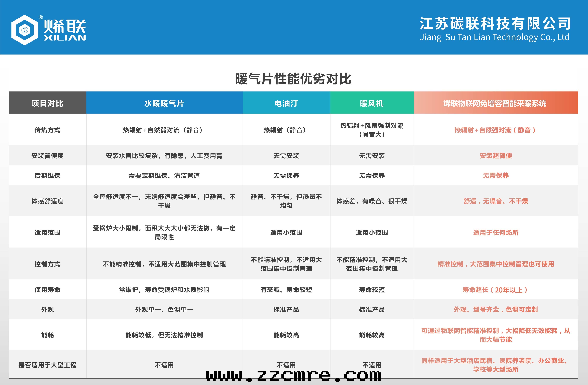Click the 江苏碳联科技有限公司 company name

(x=495, y=24)
